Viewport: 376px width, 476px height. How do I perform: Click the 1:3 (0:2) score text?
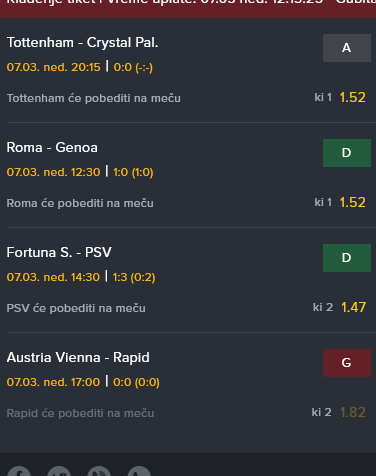click(x=134, y=277)
